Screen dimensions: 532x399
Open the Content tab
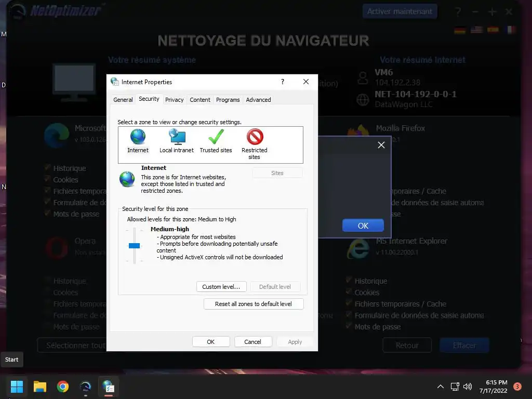pos(200,100)
